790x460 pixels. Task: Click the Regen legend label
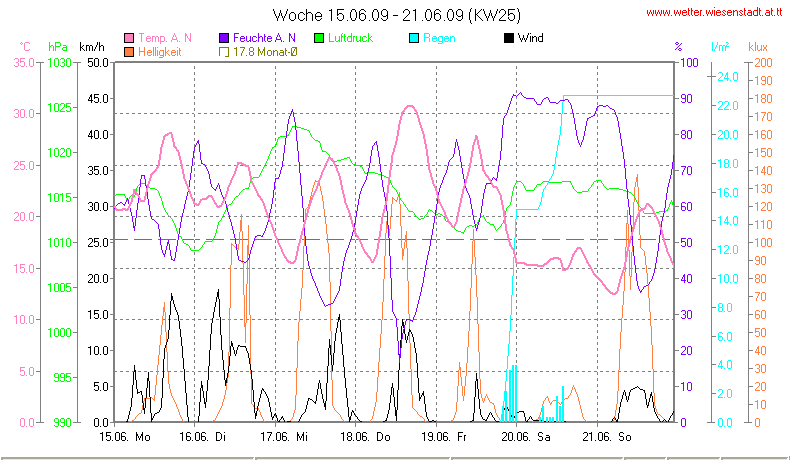pyautogui.click(x=439, y=38)
